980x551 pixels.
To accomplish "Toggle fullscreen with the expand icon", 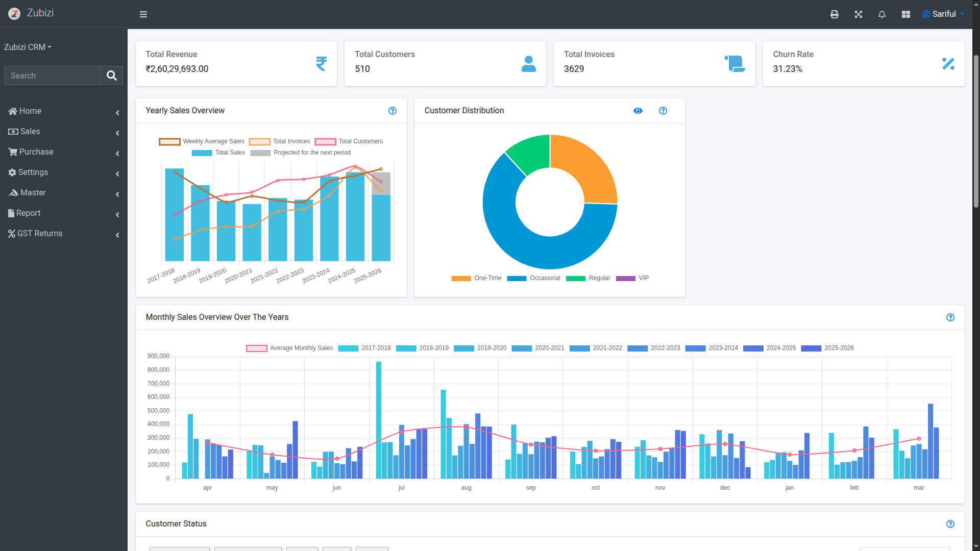I will (x=859, y=14).
